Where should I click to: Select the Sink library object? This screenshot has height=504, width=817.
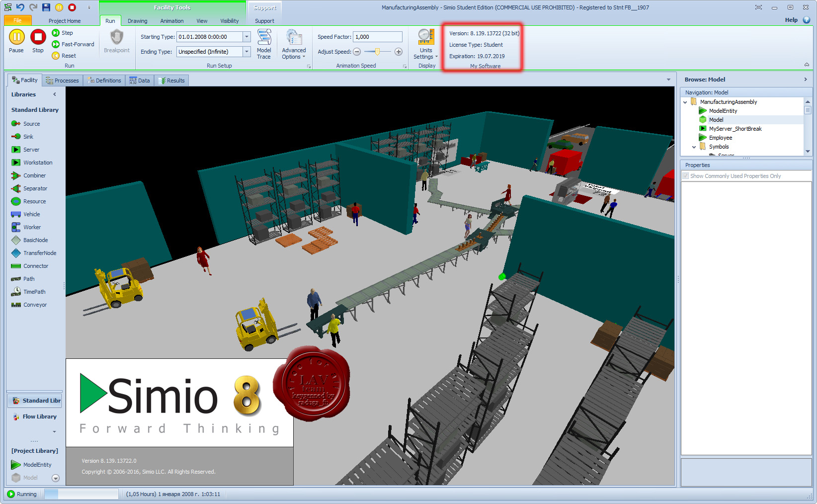click(x=22, y=137)
